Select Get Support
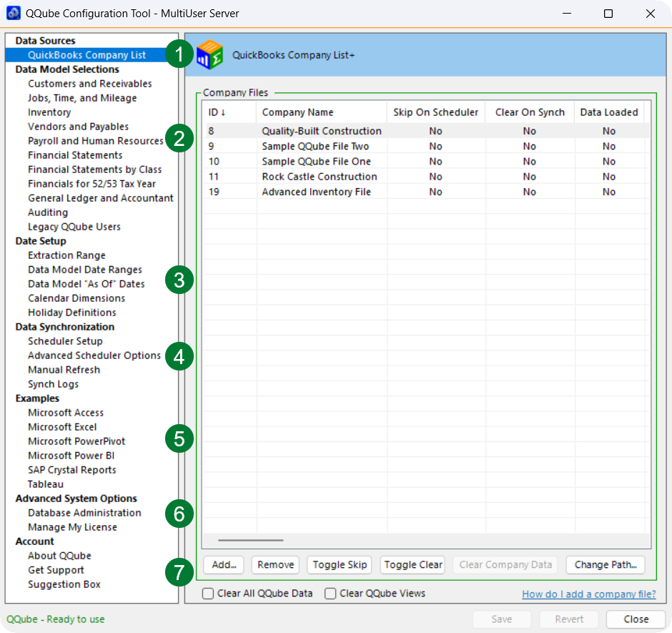 point(56,569)
